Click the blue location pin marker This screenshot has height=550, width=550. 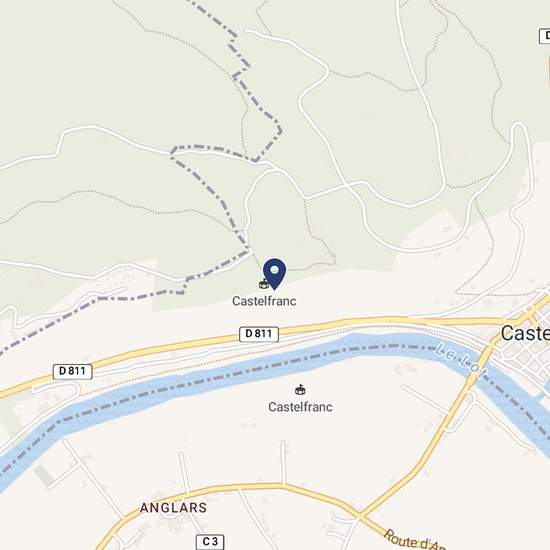point(275,274)
